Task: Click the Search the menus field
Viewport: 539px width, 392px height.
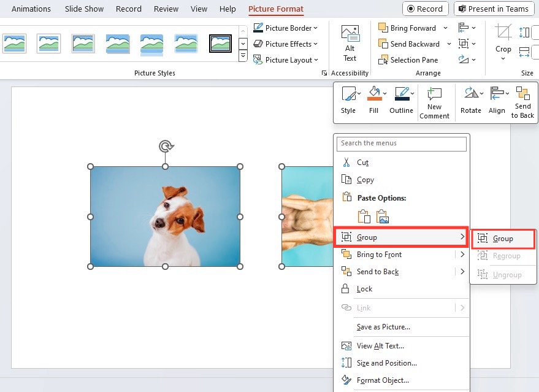Action: [x=402, y=144]
